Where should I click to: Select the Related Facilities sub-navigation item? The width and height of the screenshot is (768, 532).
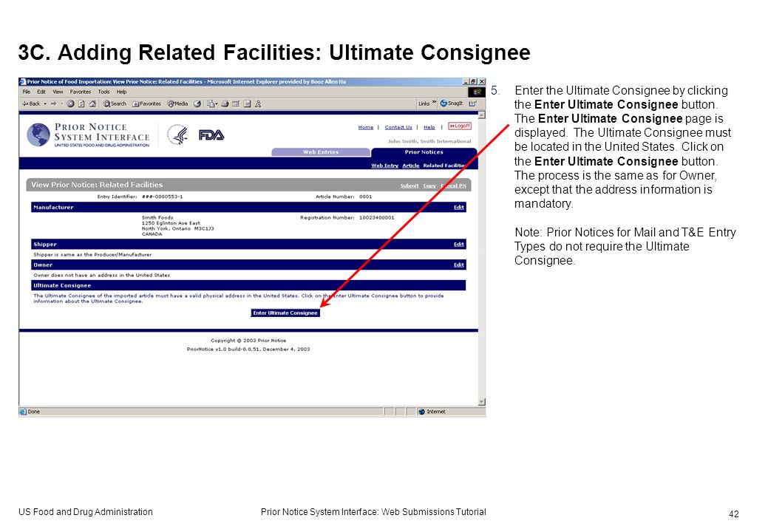[x=445, y=166]
